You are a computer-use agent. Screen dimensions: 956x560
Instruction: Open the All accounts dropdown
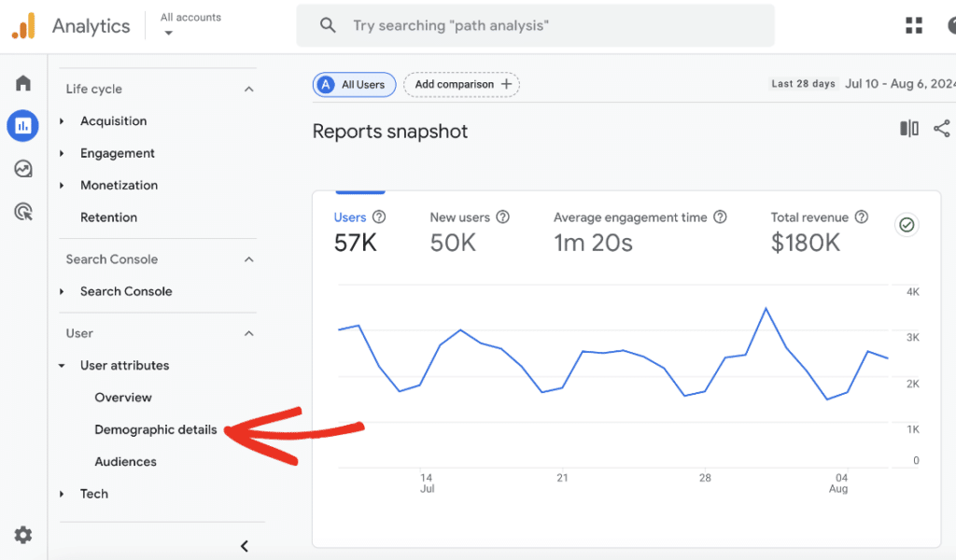190,23
